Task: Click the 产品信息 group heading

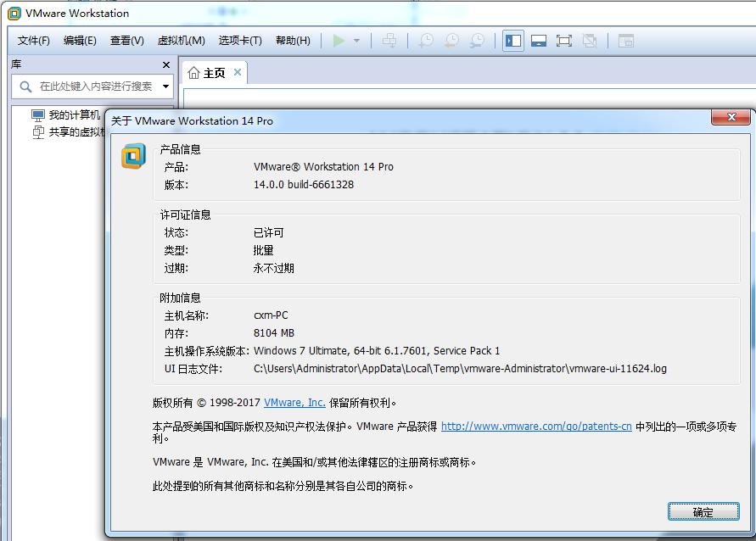Action: tap(181, 149)
